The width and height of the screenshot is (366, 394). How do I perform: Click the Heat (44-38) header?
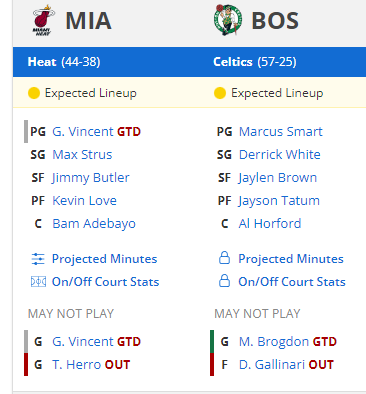(x=64, y=62)
